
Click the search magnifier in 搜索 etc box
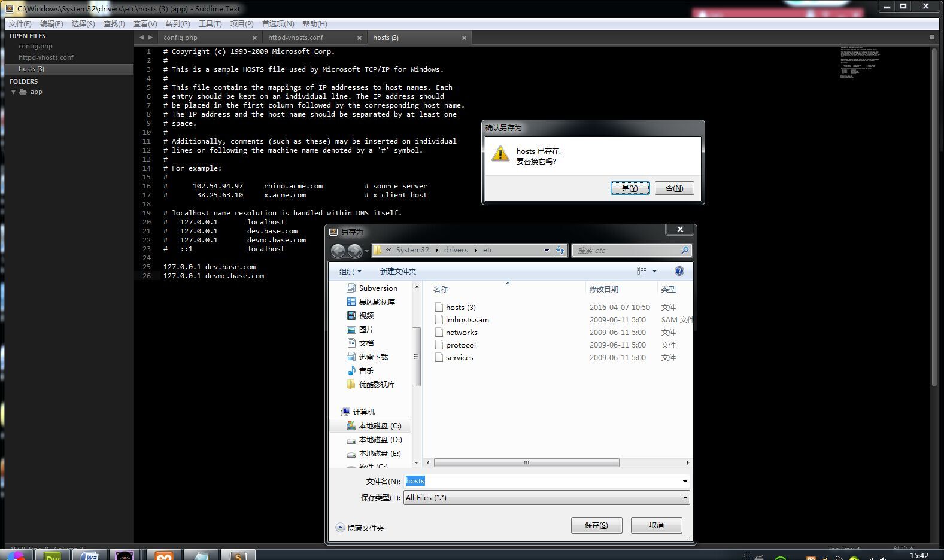click(685, 250)
